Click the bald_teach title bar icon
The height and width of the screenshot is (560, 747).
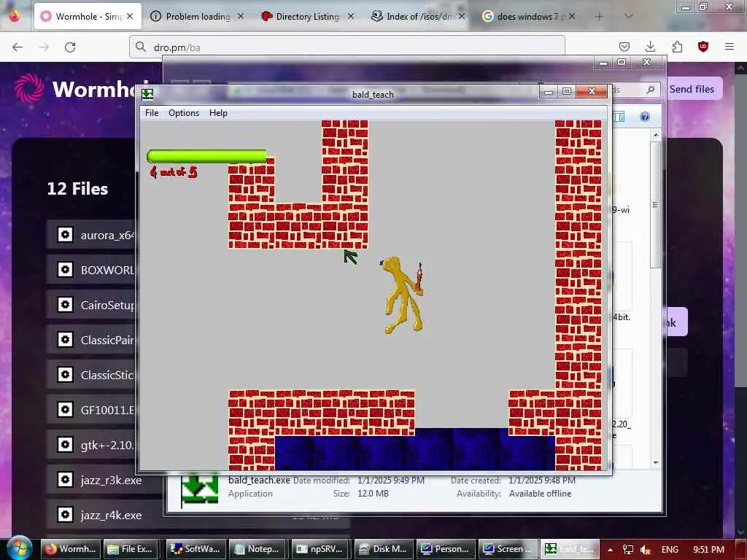[147, 94]
